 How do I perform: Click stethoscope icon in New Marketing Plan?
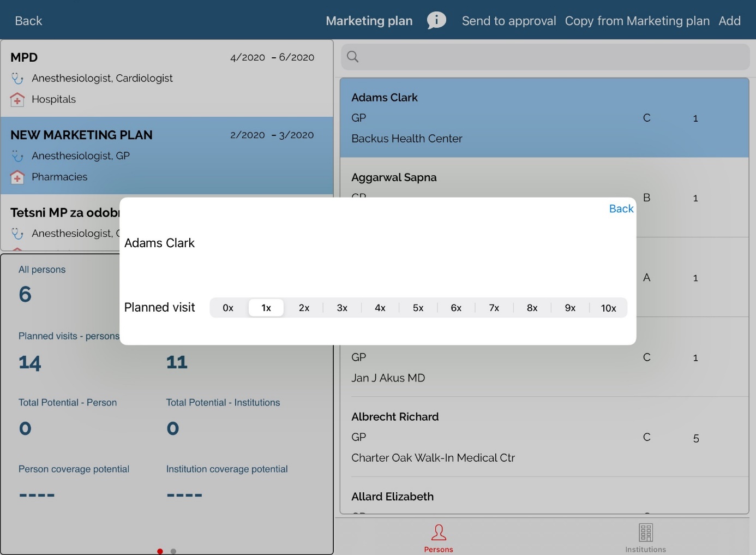tap(17, 157)
